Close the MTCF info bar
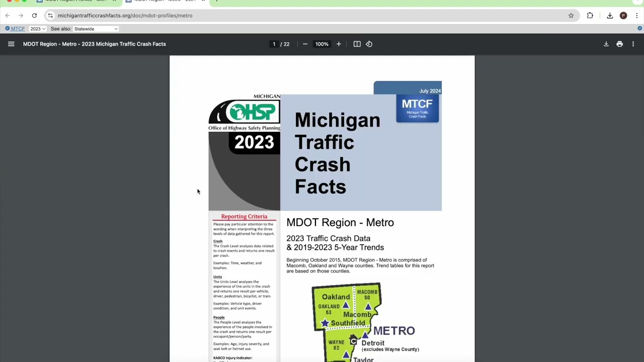This screenshot has height=362, width=644. click(640, 28)
